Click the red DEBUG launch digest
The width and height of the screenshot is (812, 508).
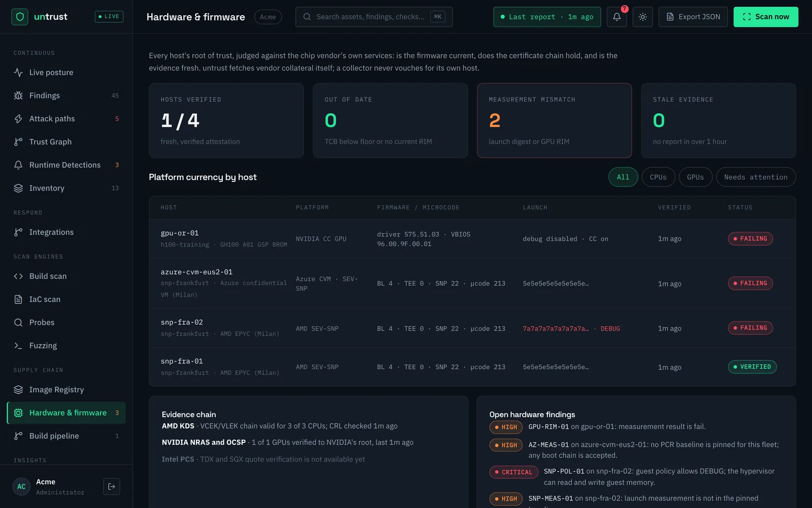[x=571, y=329]
